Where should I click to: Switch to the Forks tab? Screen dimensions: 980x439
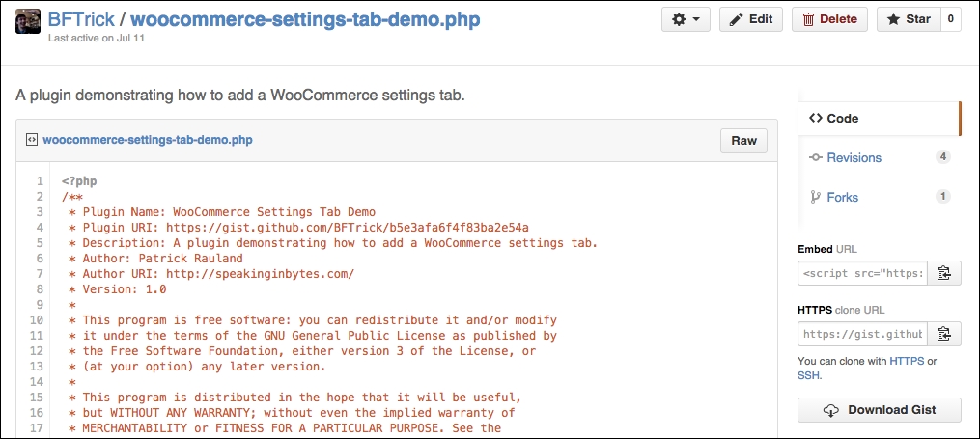(878, 197)
